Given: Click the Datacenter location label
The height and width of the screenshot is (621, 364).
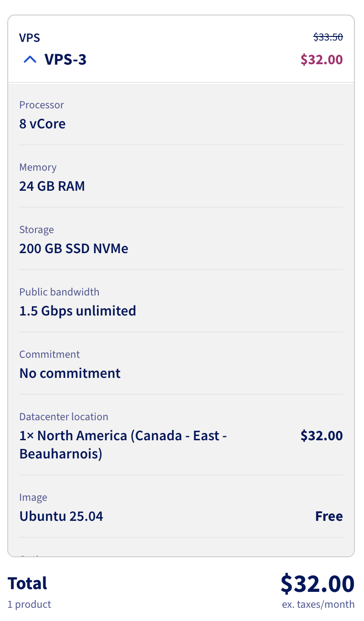Looking at the screenshot, I should tap(64, 417).
